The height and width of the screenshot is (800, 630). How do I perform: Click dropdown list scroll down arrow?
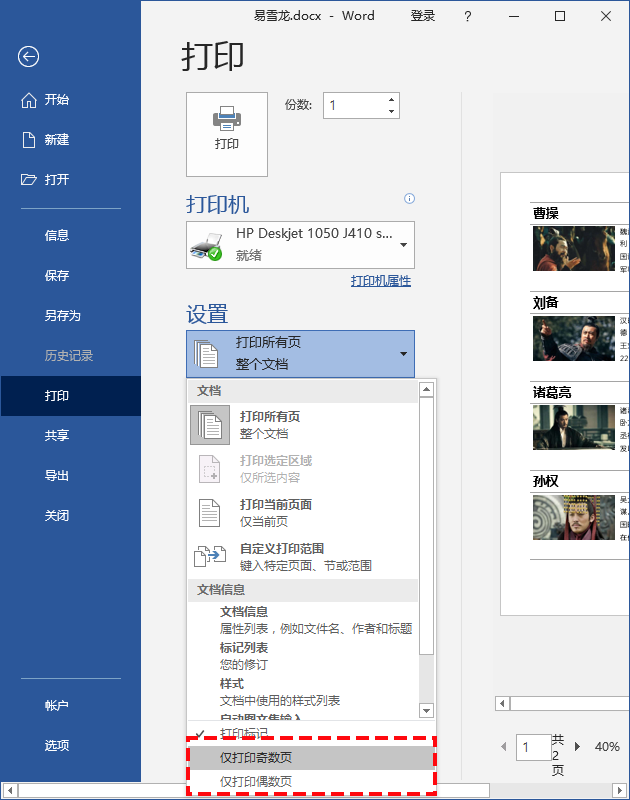[x=426, y=710]
